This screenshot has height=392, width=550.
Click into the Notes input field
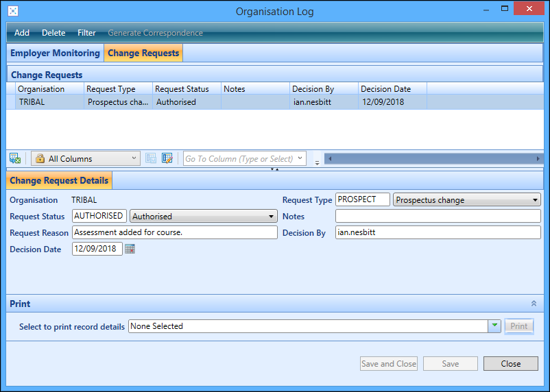click(438, 217)
